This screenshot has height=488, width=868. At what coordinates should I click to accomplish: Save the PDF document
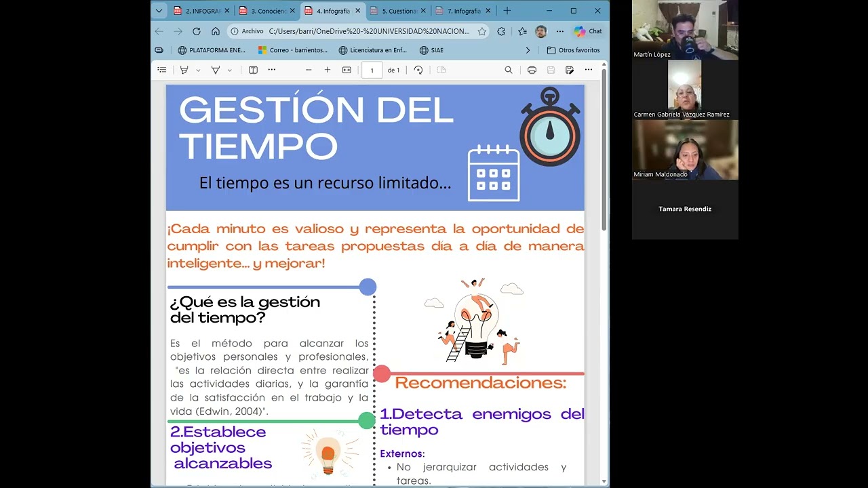pos(551,70)
